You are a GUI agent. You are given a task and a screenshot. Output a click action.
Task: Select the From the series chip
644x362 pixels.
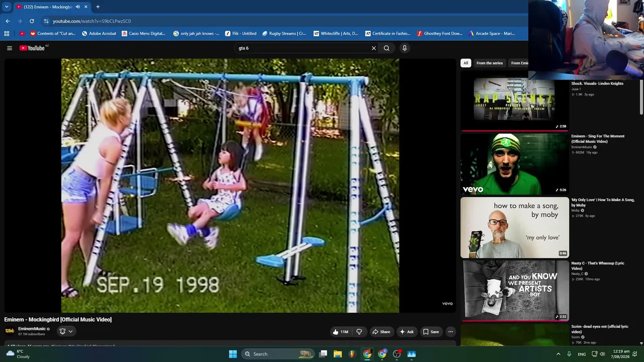[x=490, y=63]
